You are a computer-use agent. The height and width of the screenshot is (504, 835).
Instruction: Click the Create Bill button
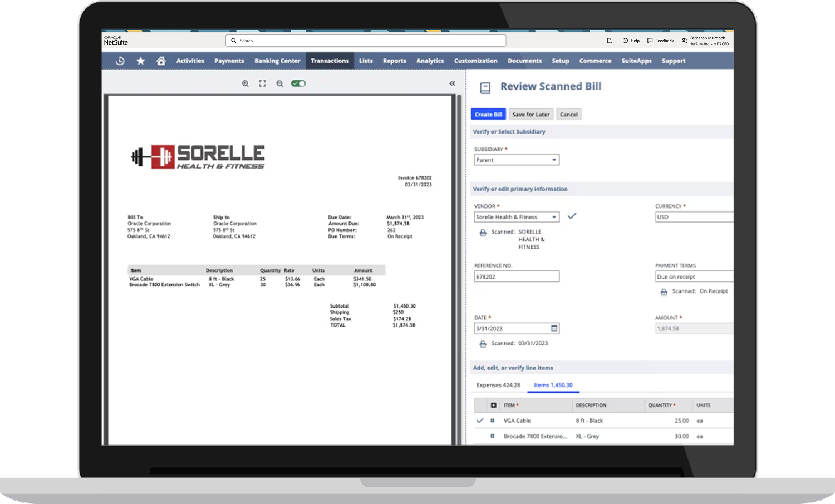pyautogui.click(x=488, y=114)
